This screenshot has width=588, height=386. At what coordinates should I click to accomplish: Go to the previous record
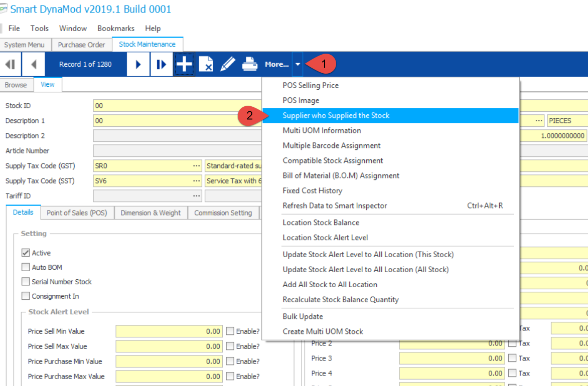pos(34,65)
